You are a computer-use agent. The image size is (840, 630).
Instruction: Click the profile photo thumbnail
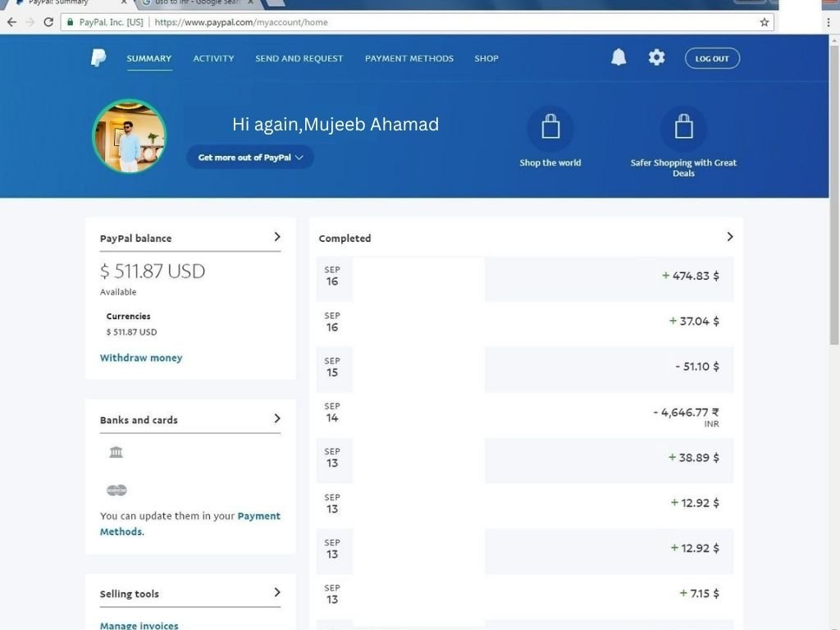click(x=129, y=135)
